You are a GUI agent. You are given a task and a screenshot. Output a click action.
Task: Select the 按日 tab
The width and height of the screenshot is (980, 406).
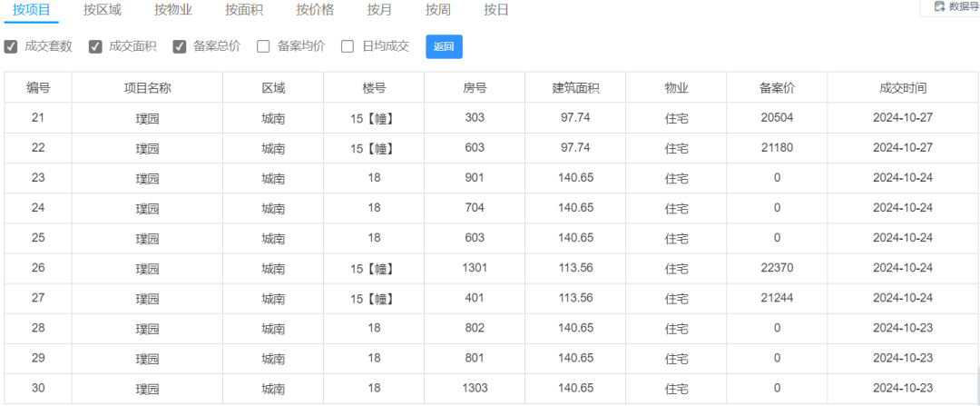[496, 10]
